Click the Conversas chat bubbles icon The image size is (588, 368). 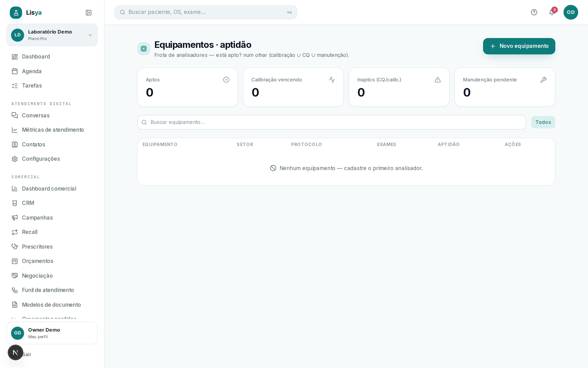(x=15, y=115)
